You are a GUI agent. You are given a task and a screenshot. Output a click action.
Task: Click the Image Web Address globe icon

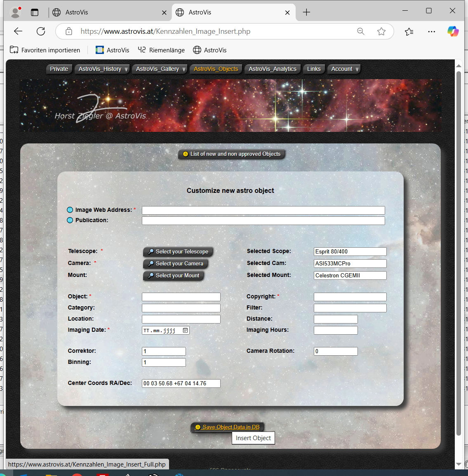pos(70,210)
